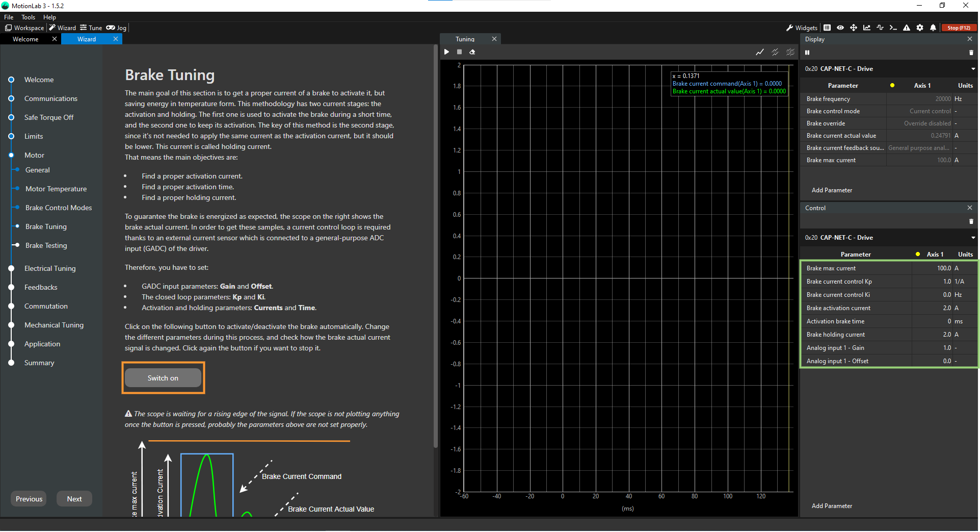980x532 pixels.
Task: Click the red Stop (F12) button
Action: [x=959, y=28]
